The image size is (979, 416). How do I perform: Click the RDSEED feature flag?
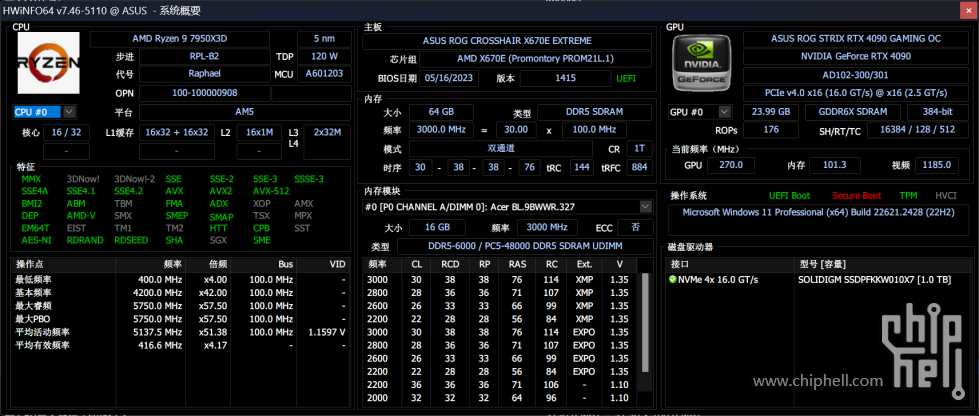(x=130, y=240)
